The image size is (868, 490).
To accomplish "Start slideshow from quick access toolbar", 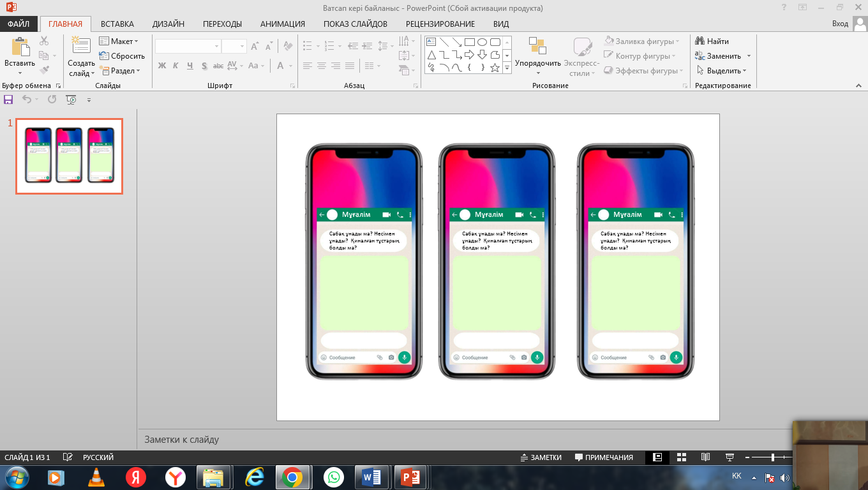I will [71, 100].
